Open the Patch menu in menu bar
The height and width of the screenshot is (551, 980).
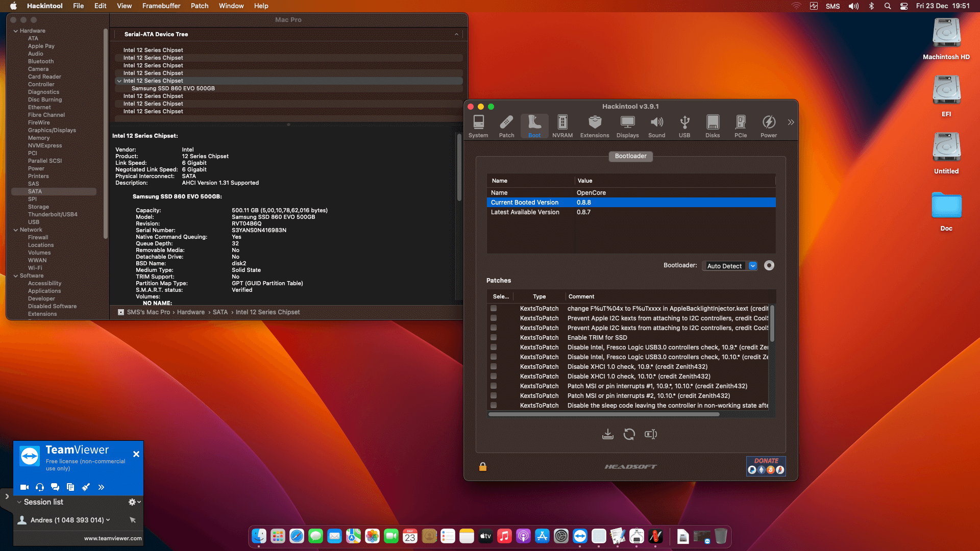click(x=200, y=6)
